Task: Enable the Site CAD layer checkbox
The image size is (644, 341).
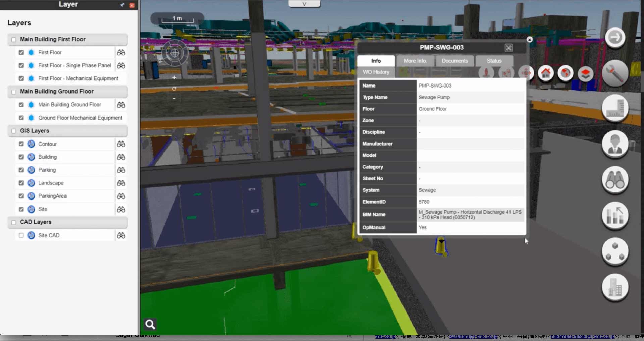Action: tap(21, 235)
